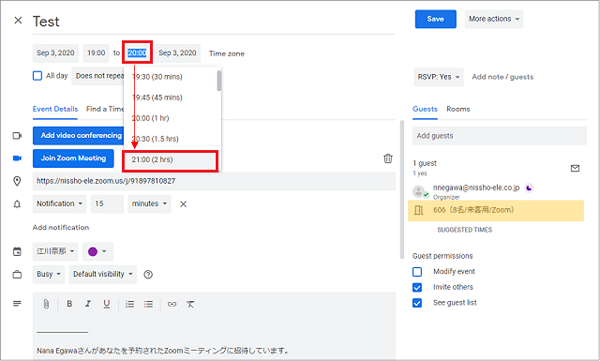Click the 20:00 end time field
The height and width of the screenshot is (361, 600).
137,53
